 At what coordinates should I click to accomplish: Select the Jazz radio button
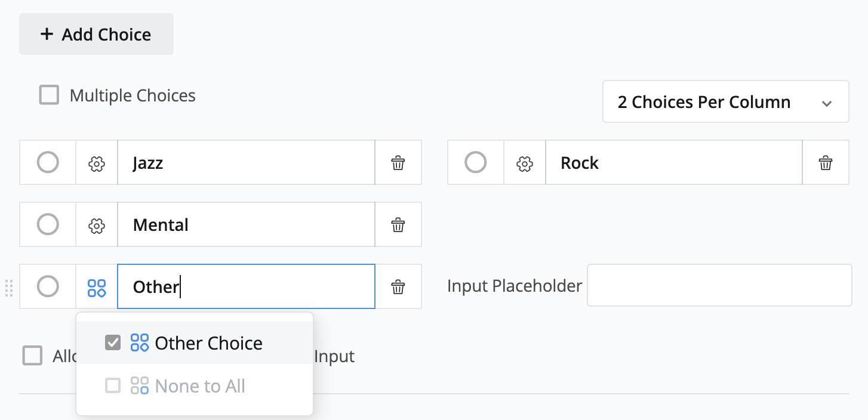(x=48, y=162)
